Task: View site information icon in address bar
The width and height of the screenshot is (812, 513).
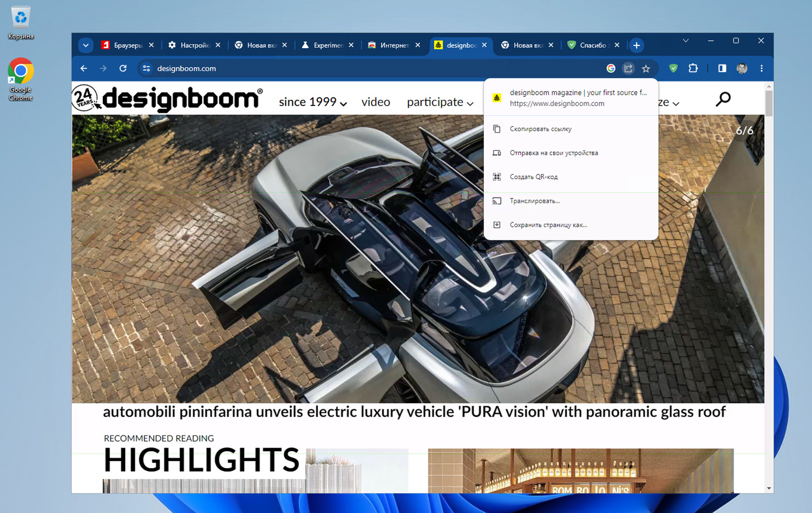Action: point(146,68)
